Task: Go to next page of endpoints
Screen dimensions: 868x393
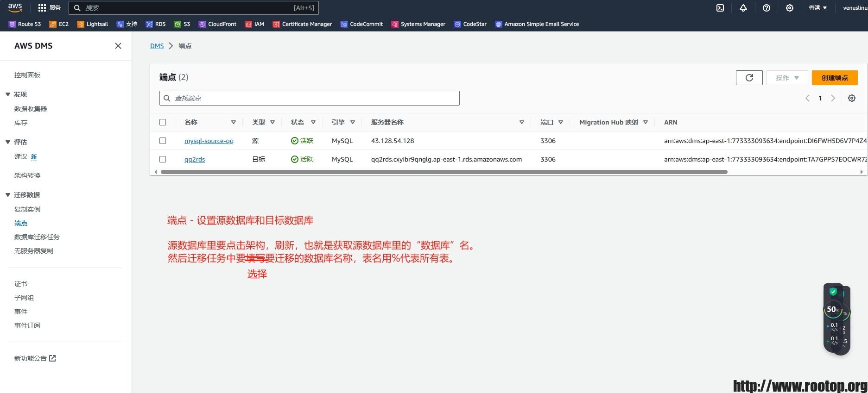Action: (833, 98)
